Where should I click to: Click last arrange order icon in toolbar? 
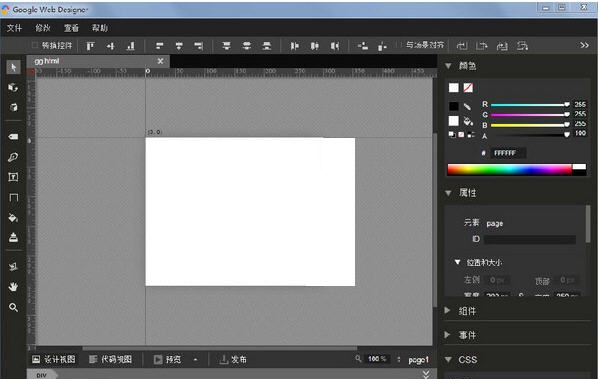pyautogui.click(x=522, y=46)
